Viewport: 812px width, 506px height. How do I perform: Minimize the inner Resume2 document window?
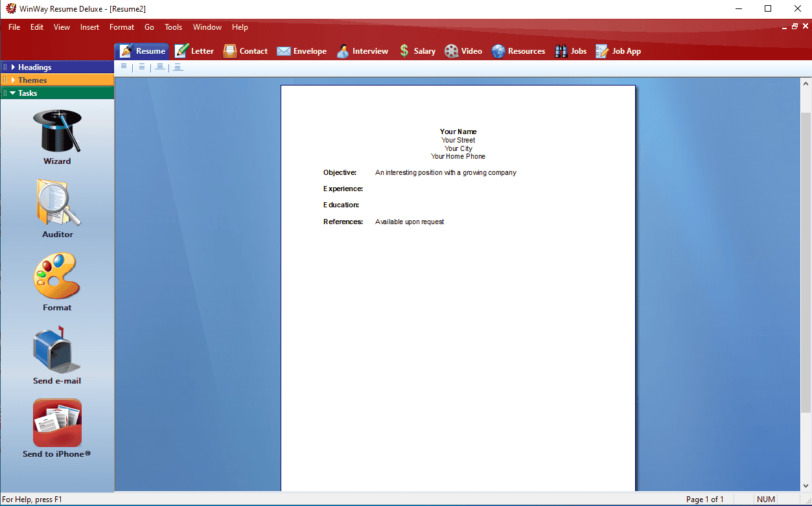pyautogui.click(x=785, y=27)
